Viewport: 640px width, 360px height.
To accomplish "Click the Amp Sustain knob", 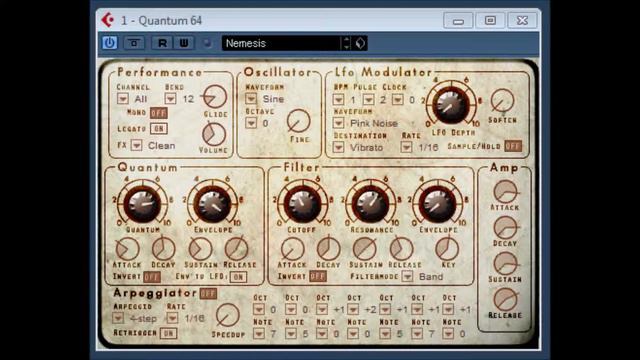I will [505, 264].
